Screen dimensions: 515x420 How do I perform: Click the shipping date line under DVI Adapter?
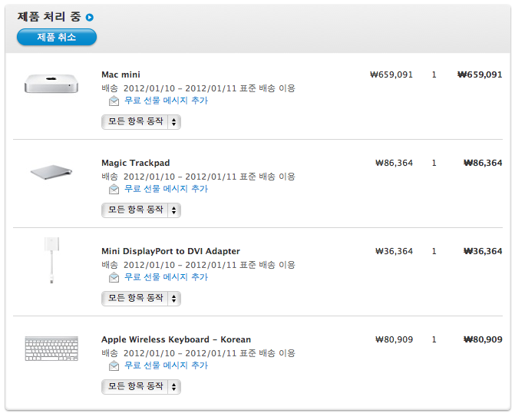coord(198,265)
